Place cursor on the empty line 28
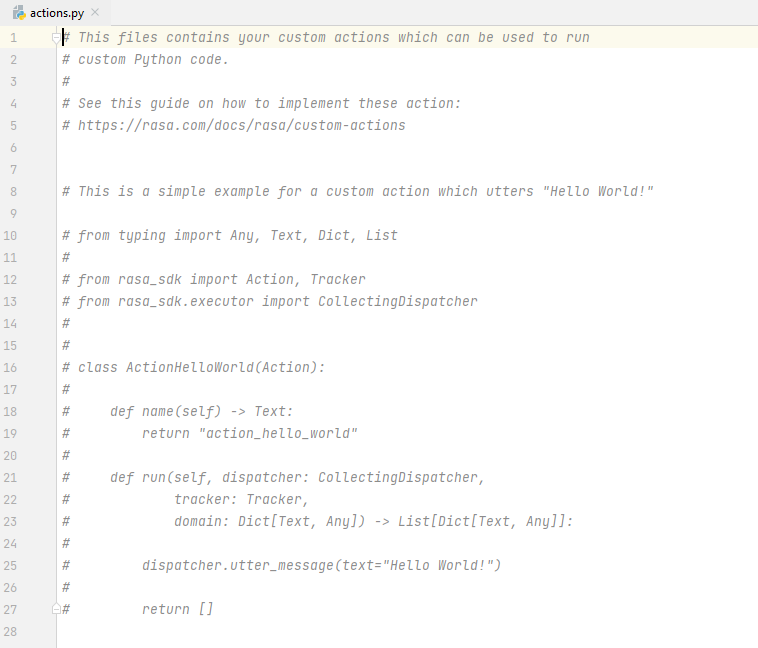 [x=300, y=631]
